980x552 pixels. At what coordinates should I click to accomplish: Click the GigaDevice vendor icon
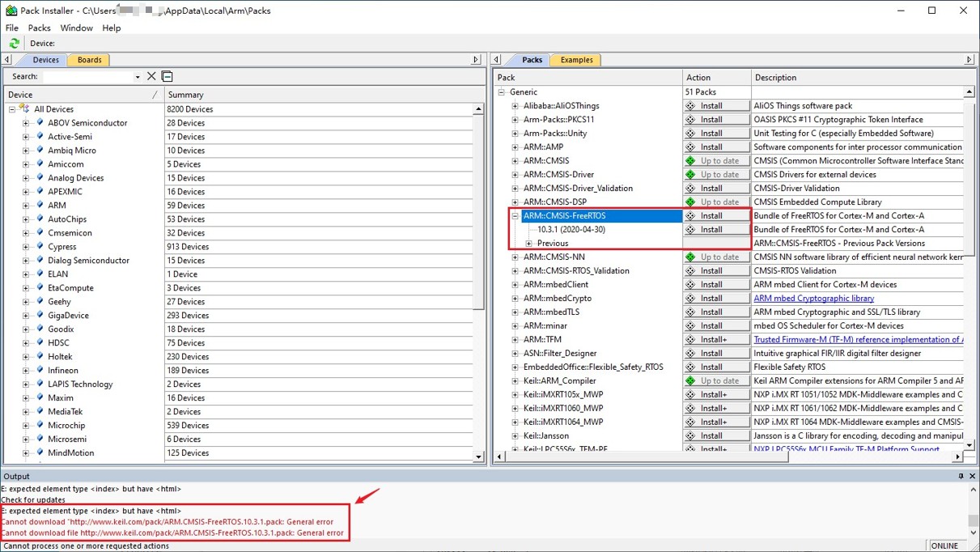40,316
